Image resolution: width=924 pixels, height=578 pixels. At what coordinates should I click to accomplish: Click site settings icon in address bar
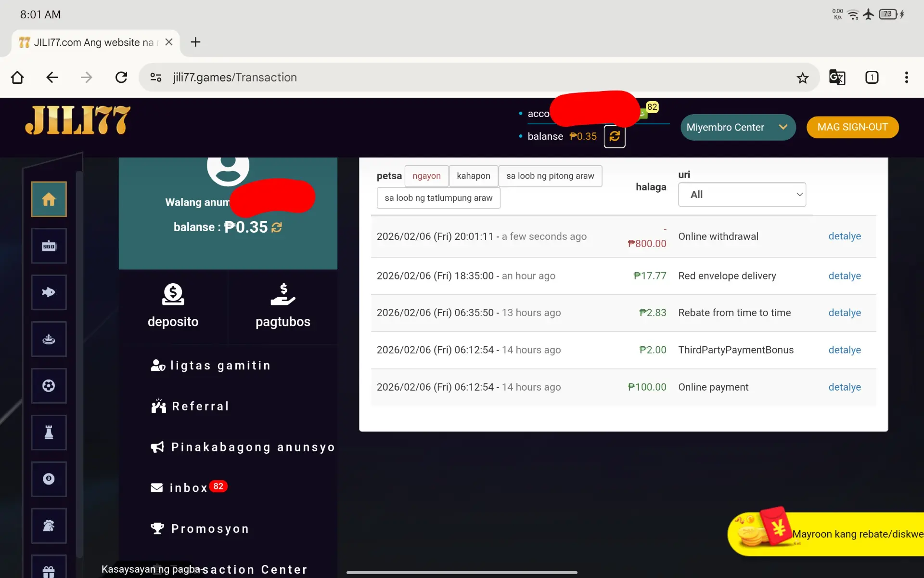[155, 78]
